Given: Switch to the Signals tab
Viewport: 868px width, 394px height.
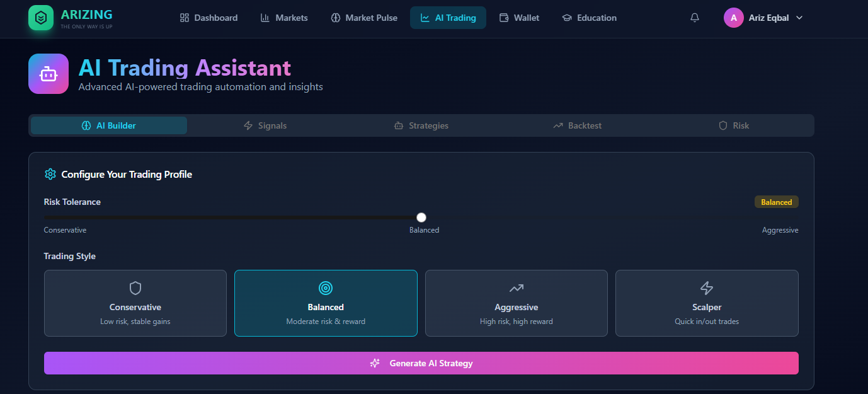Looking at the screenshot, I should pos(265,125).
